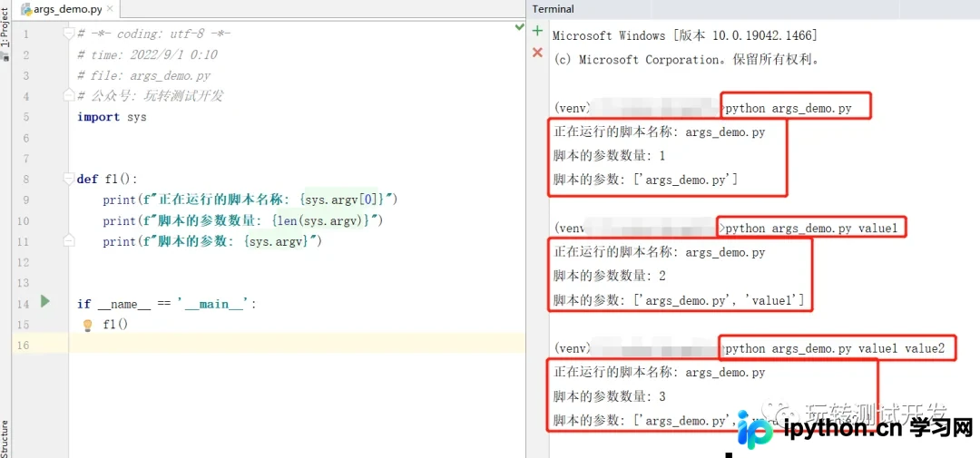The width and height of the screenshot is (980, 458).
Task: Click the '# time: 2022/9/1 0:10' comment
Action: 148,54
